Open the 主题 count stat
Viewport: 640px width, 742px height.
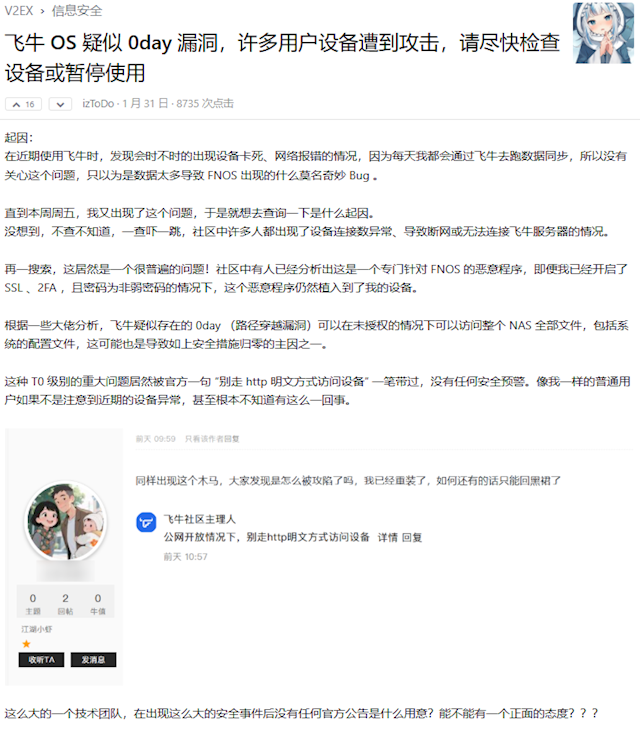click(33, 604)
